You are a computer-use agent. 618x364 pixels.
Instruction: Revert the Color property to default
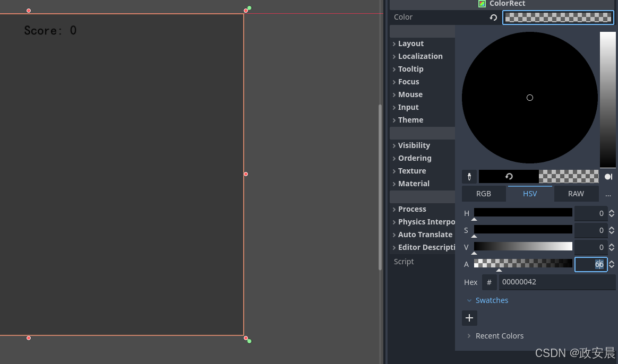[493, 18]
